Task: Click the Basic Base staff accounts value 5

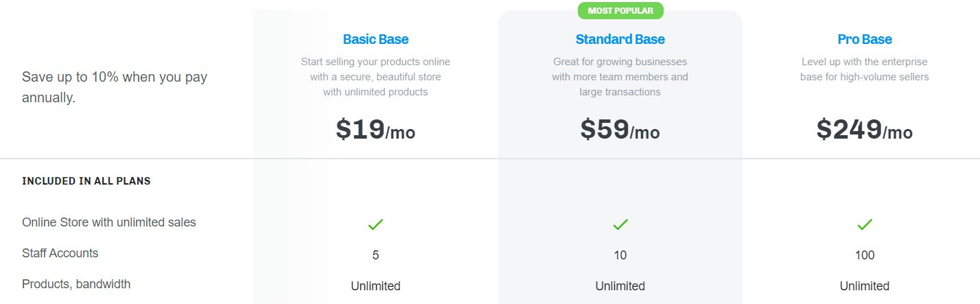Action: (x=375, y=255)
